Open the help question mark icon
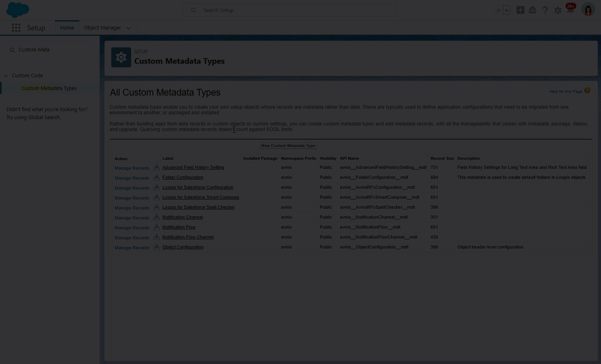This screenshot has width=601, height=364. [x=545, y=10]
